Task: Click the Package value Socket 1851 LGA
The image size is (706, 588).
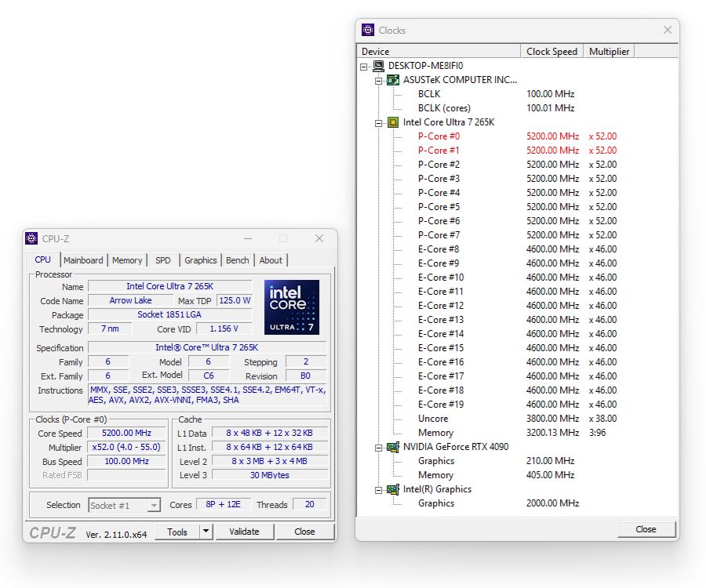Action: (169, 314)
